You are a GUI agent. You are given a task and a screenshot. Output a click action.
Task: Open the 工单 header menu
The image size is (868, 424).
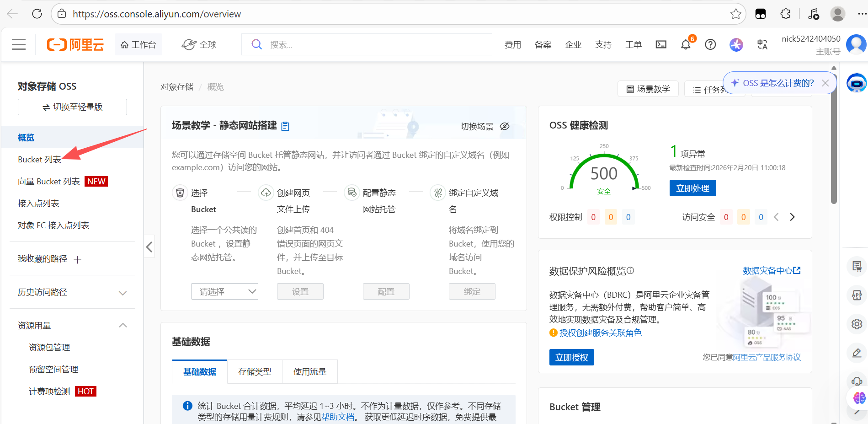click(x=633, y=44)
